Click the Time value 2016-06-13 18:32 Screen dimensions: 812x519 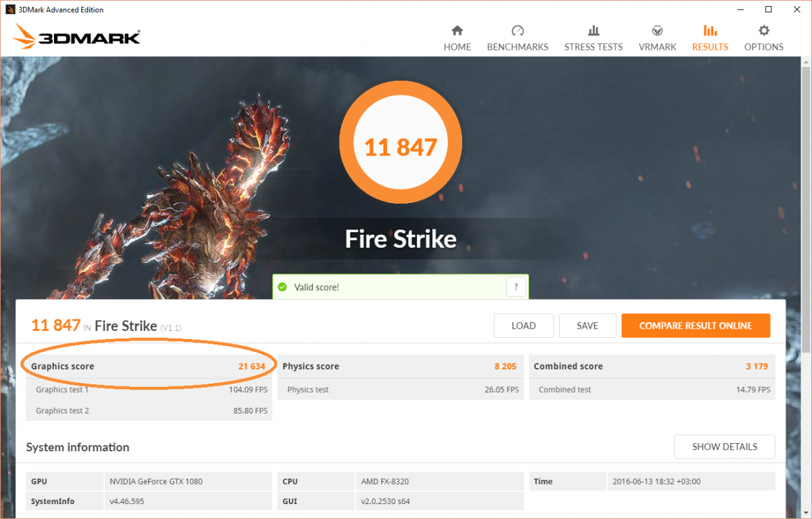coord(656,482)
